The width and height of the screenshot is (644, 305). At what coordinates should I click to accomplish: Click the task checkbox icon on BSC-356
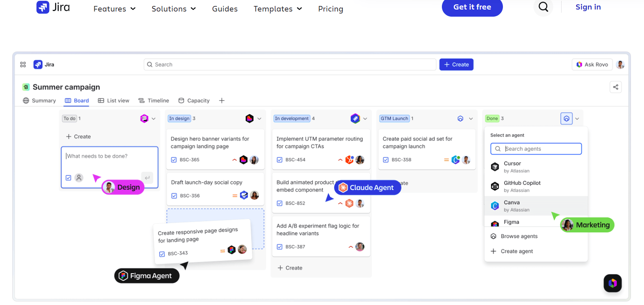pos(174,196)
